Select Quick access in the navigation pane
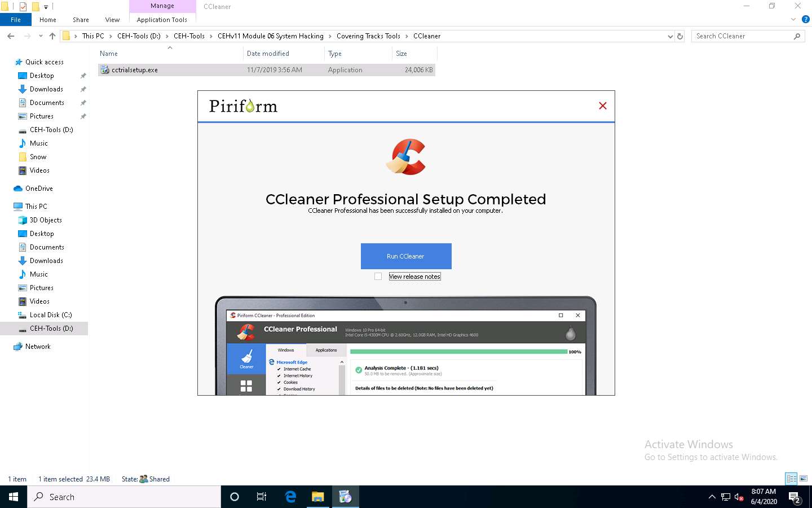This screenshot has width=812, height=508. (x=45, y=62)
